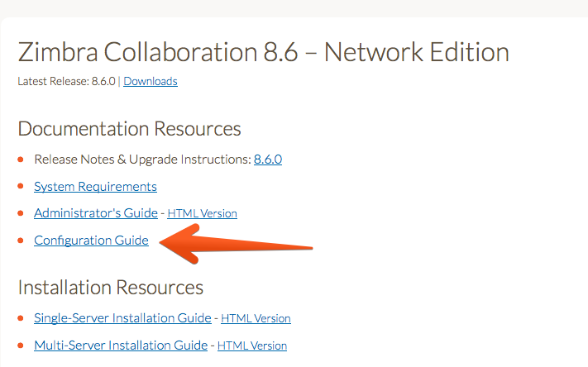Open the Single-Server Installation Guide link
588x367 pixels.
[x=122, y=318]
